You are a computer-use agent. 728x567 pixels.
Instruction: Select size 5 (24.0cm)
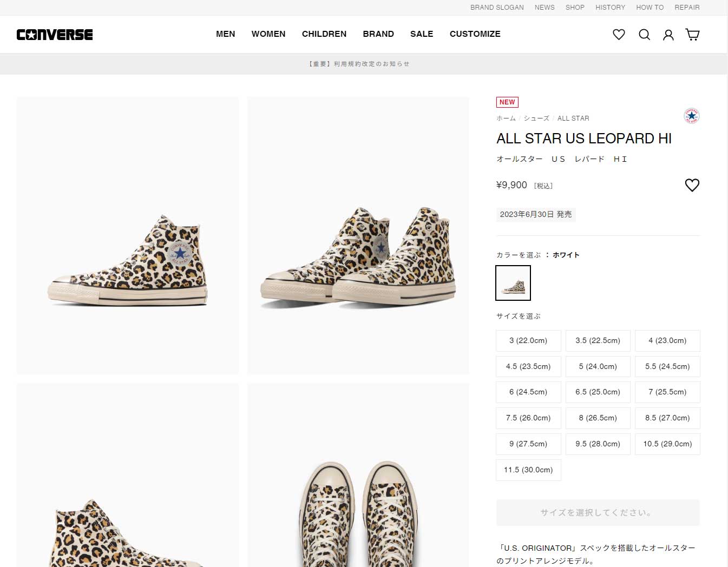point(598,366)
